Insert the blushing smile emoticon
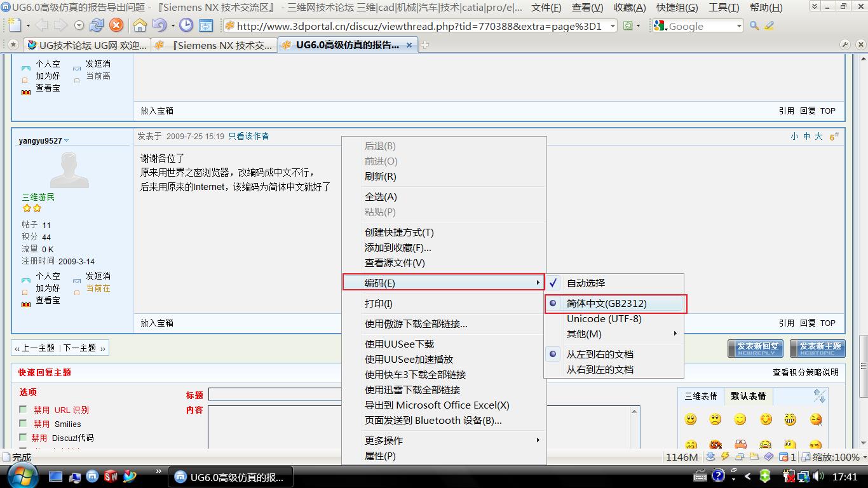 pos(766,419)
